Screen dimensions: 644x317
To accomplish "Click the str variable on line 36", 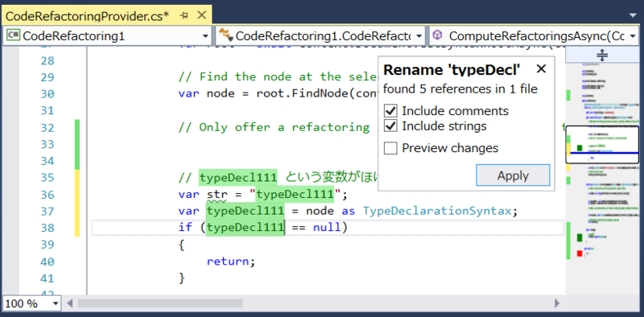I will click(217, 195).
